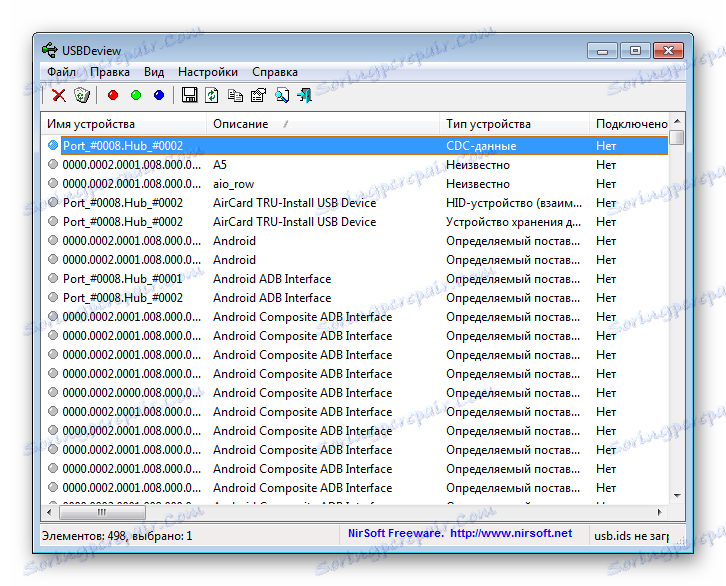Open the Настройки menu
The image size is (726, 586).
(x=208, y=72)
